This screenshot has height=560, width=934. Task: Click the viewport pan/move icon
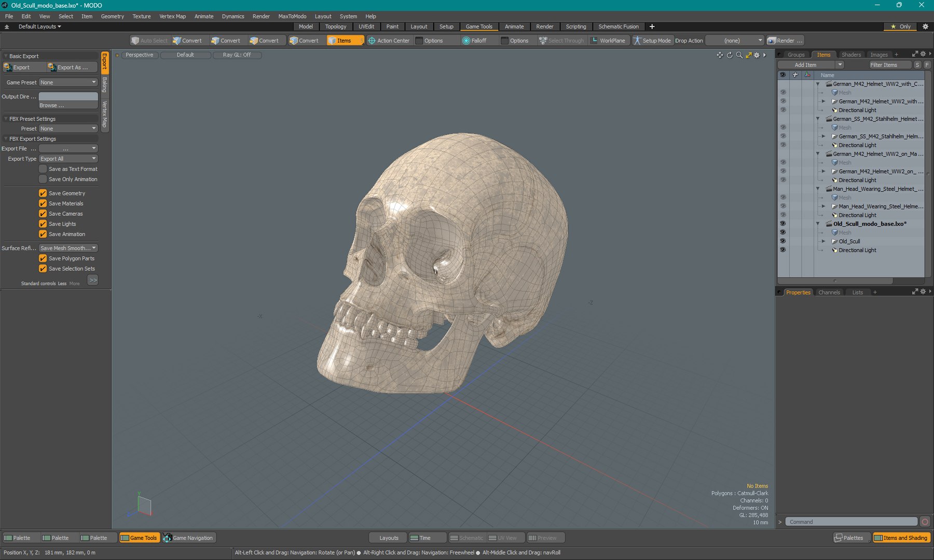[x=720, y=55]
